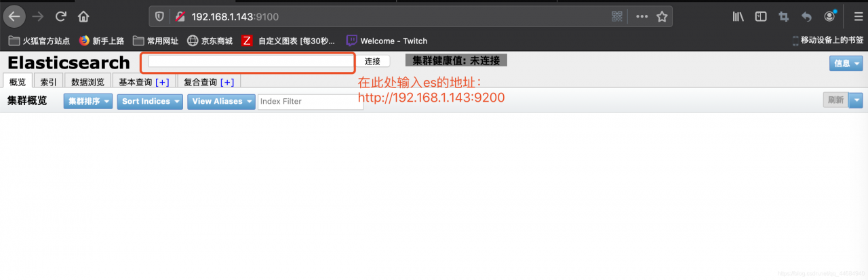Show sidebars icon in Firefox toolbar
Screen dimensions: 868x280
coord(761,16)
